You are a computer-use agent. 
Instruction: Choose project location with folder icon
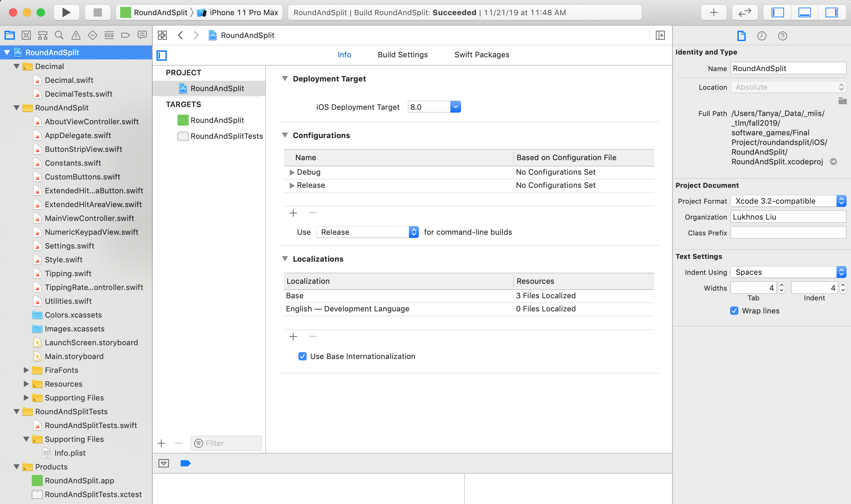click(x=842, y=101)
